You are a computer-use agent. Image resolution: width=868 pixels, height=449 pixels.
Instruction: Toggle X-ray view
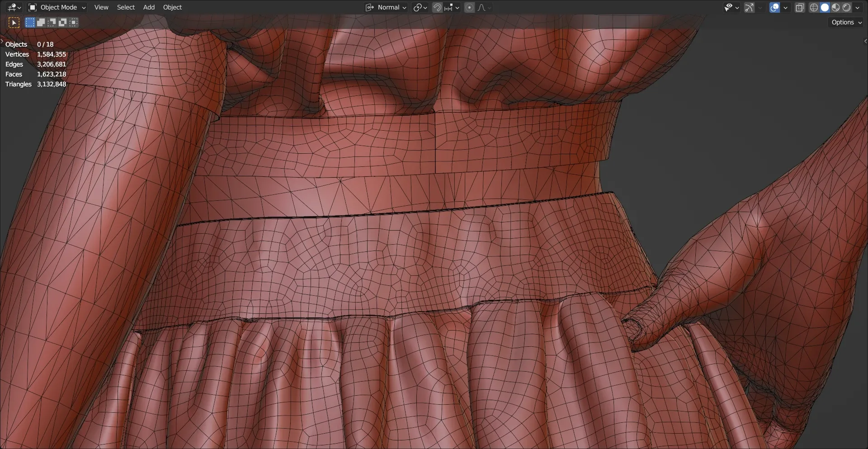tap(800, 7)
